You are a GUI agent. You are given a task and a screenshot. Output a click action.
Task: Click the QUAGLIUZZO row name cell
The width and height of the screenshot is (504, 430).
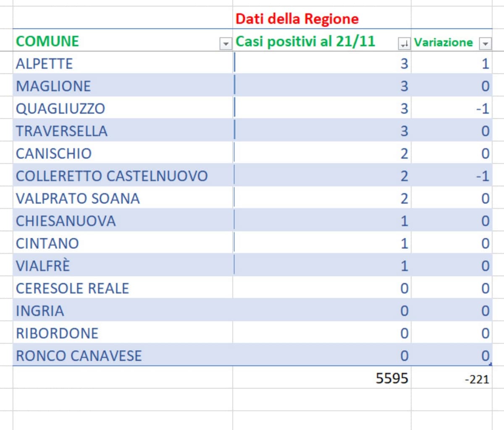pyautogui.click(x=60, y=109)
